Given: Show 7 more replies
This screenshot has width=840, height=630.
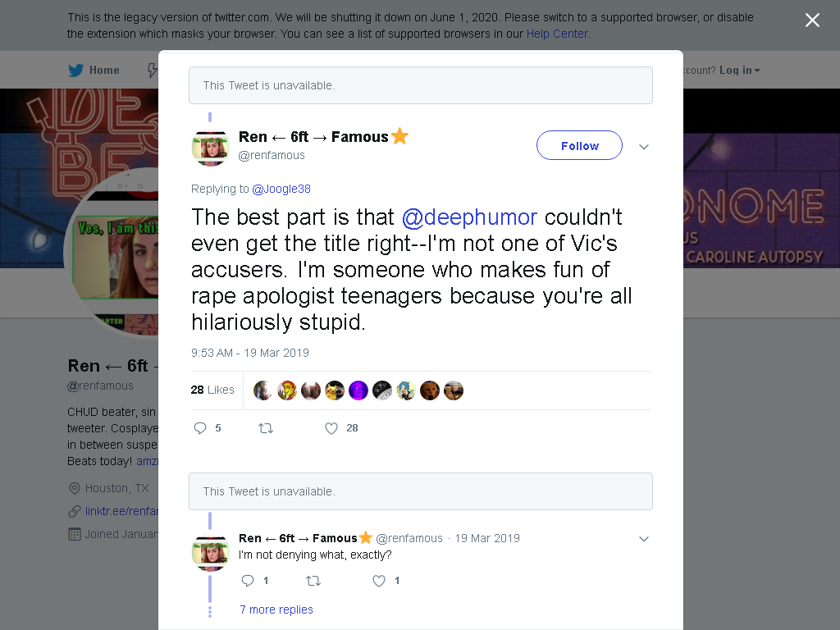Looking at the screenshot, I should (276, 609).
